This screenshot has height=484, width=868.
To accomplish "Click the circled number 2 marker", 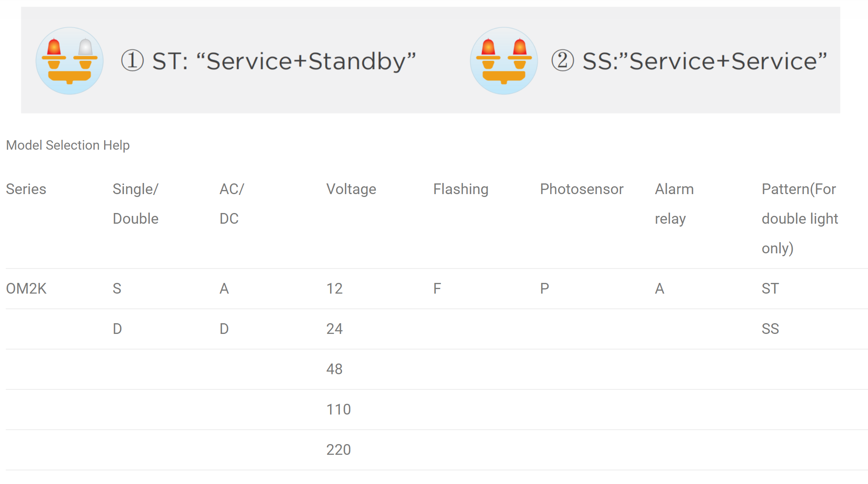I will (562, 61).
